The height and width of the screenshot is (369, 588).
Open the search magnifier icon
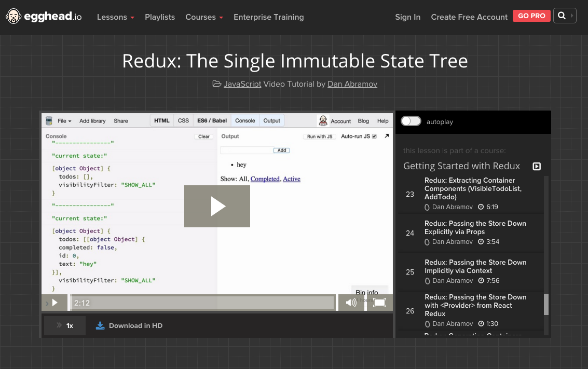562,16
